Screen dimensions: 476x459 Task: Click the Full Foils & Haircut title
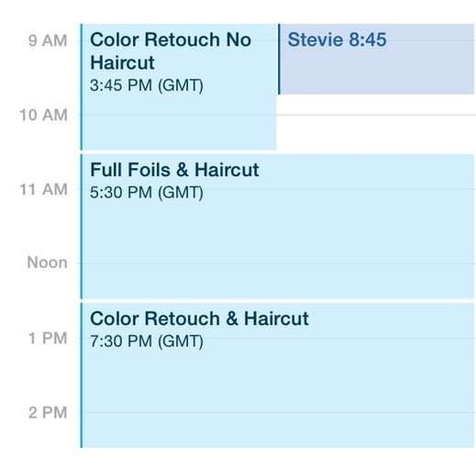tap(174, 170)
